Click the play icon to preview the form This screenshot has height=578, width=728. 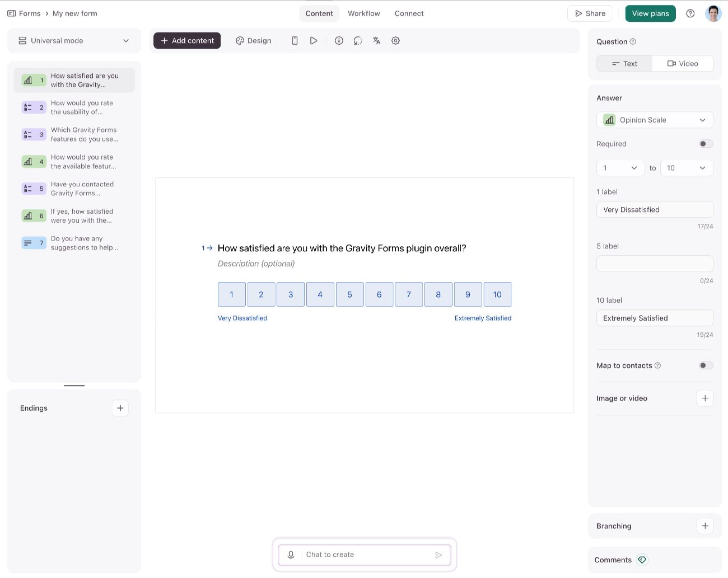pyautogui.click(x=314, y=40)
